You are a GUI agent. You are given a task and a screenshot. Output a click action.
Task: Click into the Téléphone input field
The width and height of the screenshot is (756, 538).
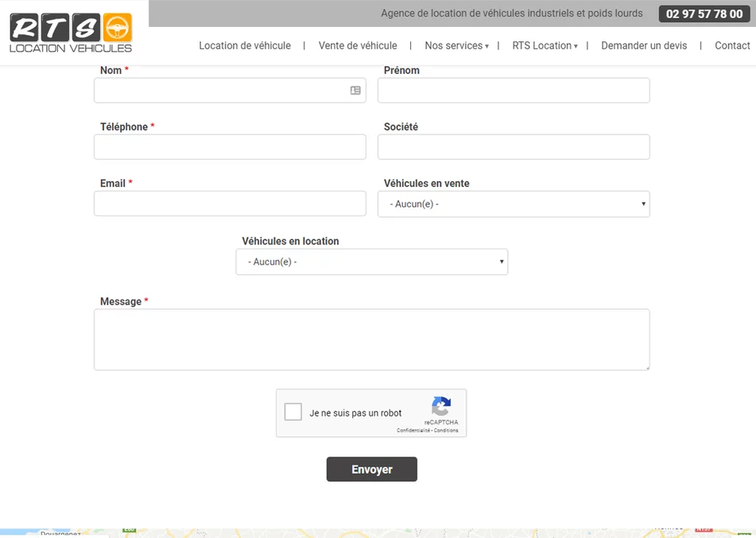point(230,147)
